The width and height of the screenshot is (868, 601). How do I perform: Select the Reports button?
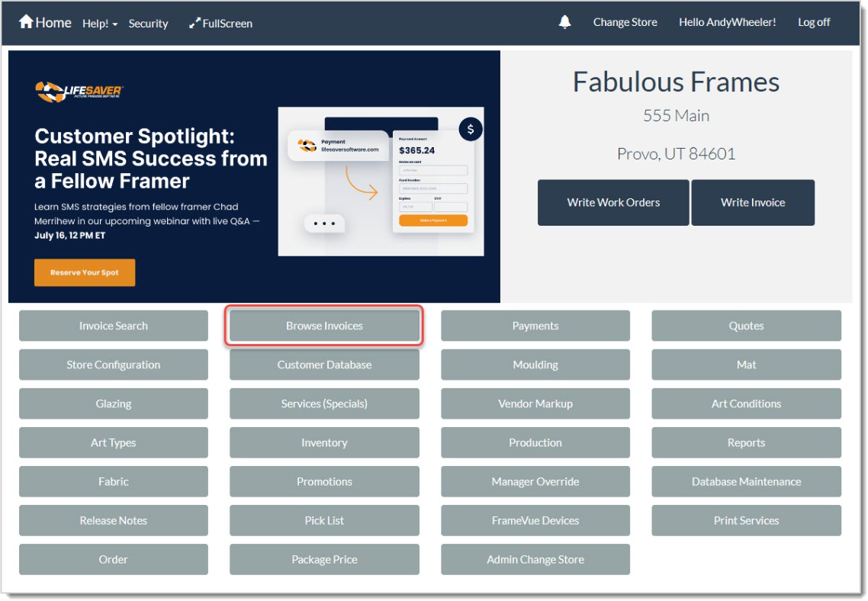746,442
